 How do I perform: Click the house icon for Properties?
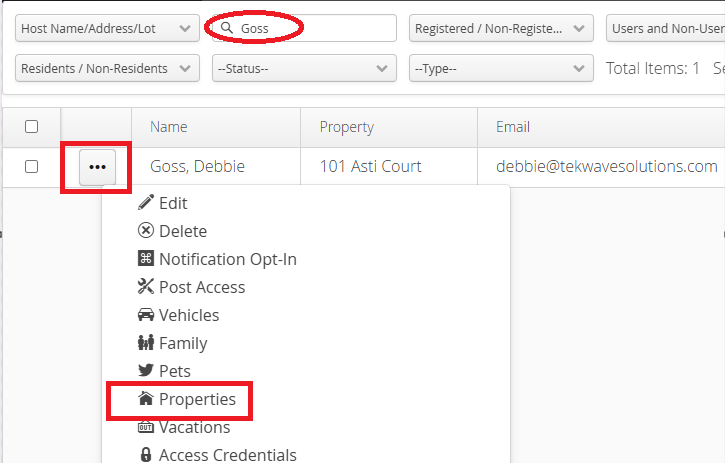[x=146, y=398]
